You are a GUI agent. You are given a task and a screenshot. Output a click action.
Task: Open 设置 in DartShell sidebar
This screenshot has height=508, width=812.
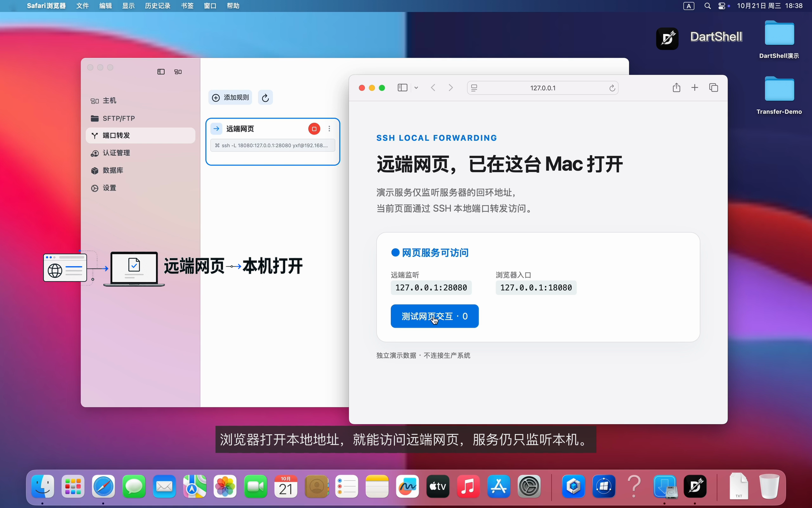tap(140, 188)
